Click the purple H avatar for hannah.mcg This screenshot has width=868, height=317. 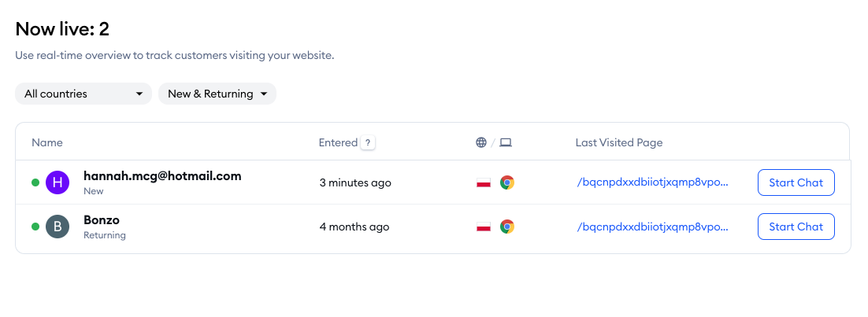click(57, 182)
